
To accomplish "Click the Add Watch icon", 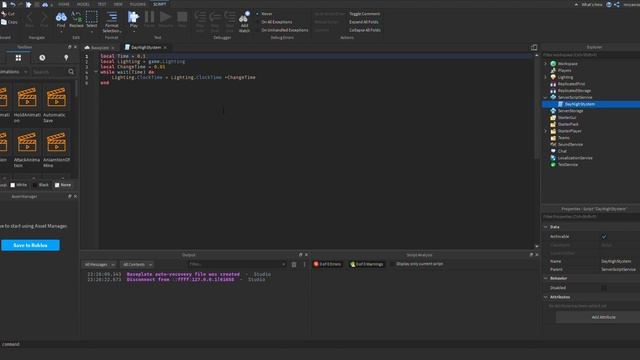I will pos(244,18).
